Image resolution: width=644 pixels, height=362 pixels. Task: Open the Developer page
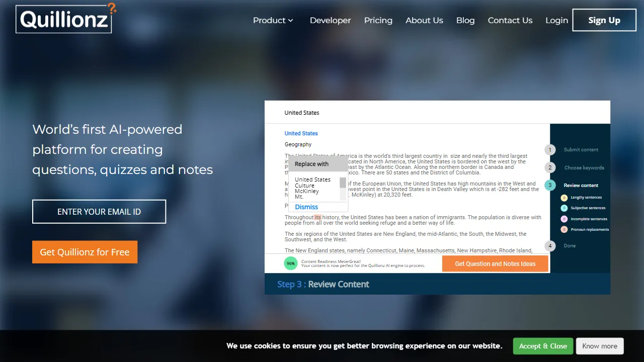pos(330,21)
